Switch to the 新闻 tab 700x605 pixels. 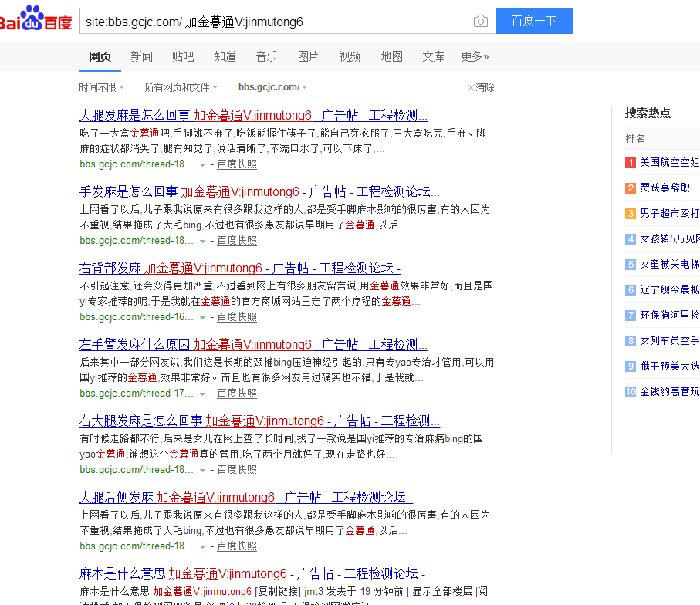click(142, 56)
